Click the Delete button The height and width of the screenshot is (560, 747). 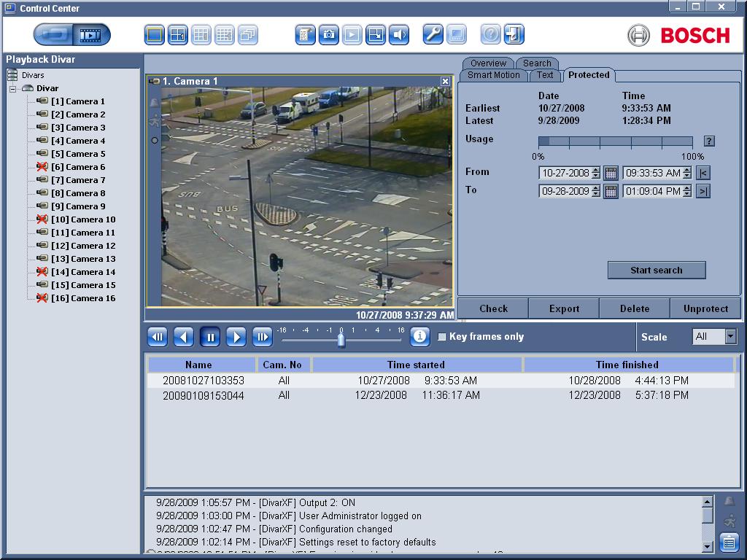(635, 308)
